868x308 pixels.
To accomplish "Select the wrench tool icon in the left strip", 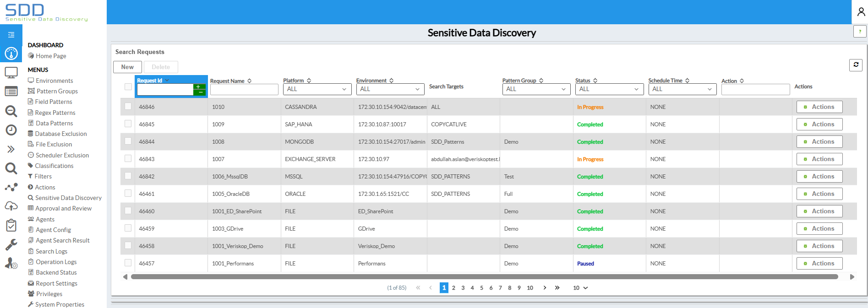I will tap(11, 244).
